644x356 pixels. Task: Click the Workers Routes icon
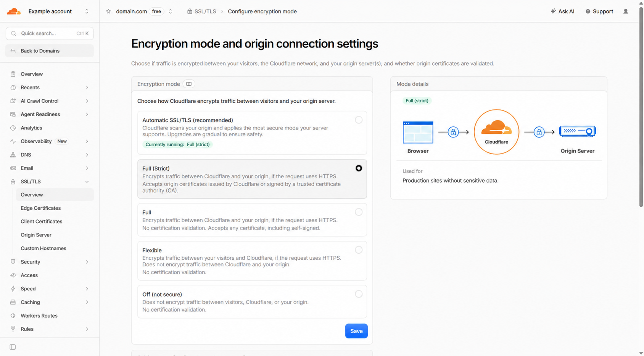[x=13, y=316]
